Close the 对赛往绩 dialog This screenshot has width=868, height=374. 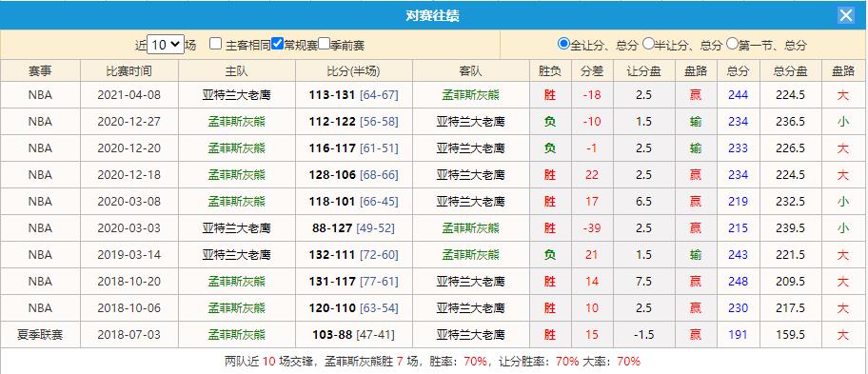846,15
